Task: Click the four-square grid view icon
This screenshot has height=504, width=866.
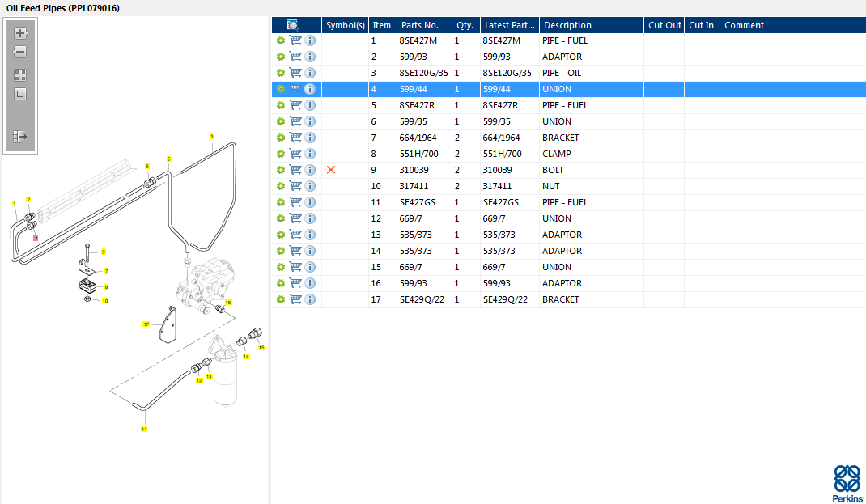Action: 20,75
